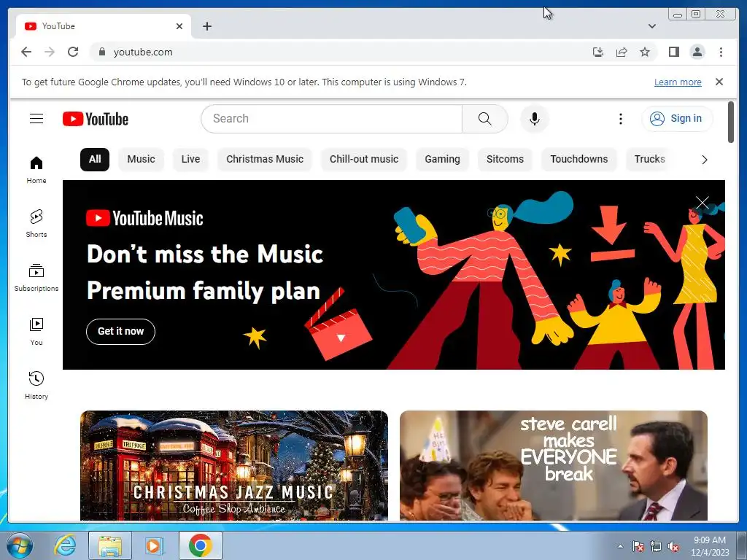Select the Live category chip
Image resolution: width=747 pixels, height=560 pixels.
pyautogui.click(x=190, y=159)
